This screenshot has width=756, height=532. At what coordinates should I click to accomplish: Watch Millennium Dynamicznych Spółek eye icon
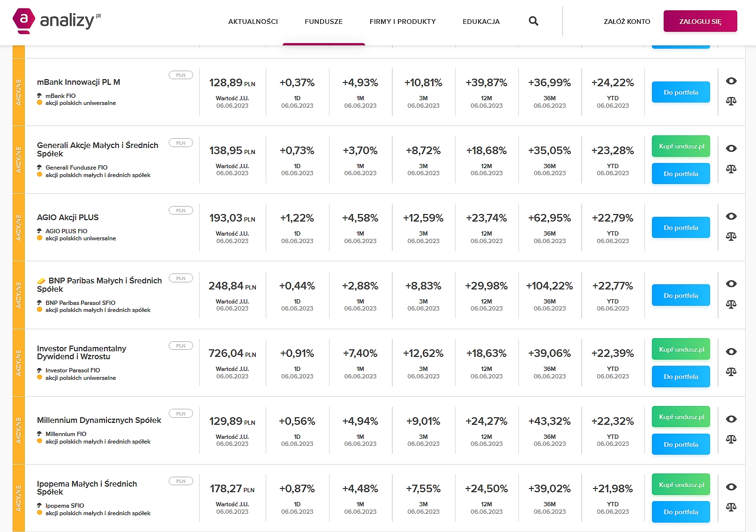coord(731,419)
